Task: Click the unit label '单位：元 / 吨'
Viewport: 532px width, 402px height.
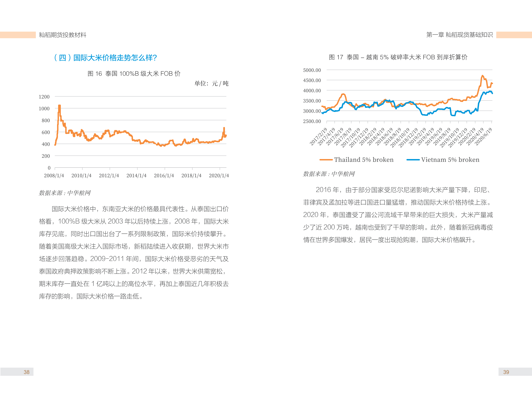Action: [211, 84]
